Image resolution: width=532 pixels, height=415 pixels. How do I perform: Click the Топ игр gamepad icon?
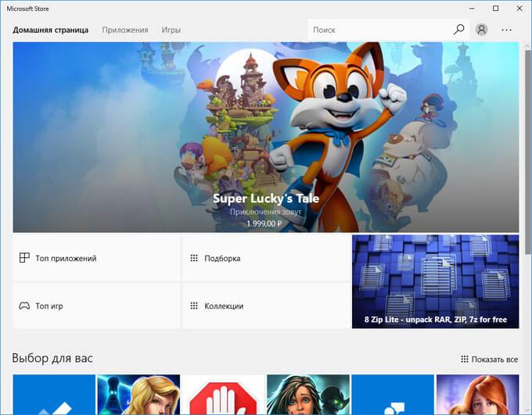[x=24, y=306]
